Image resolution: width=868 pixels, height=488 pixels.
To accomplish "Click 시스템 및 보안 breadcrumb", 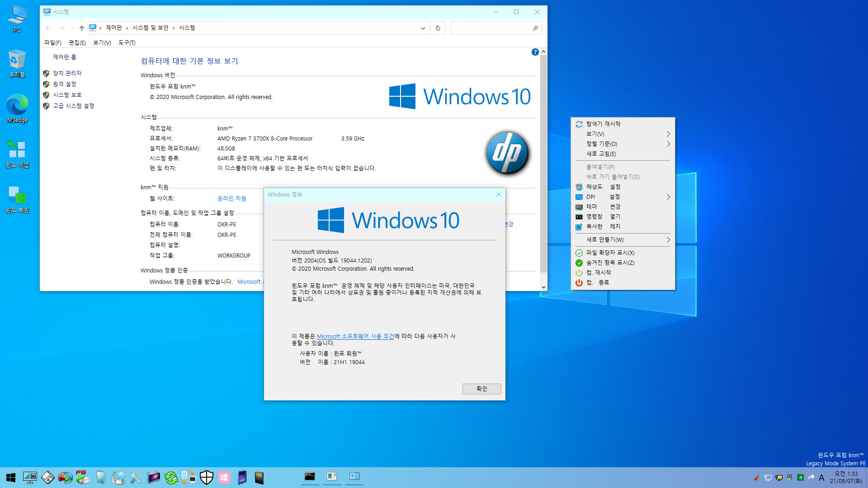I will point(150,28).
